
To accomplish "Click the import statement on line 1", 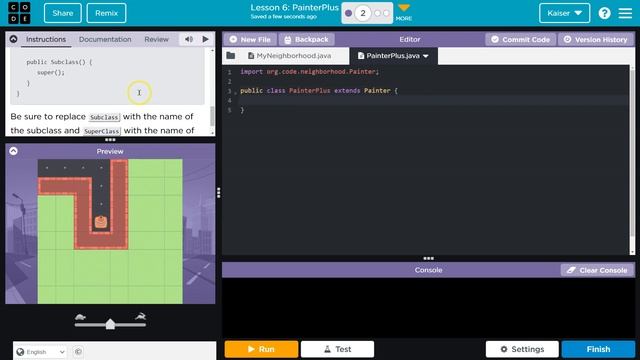I will [309, 71].
